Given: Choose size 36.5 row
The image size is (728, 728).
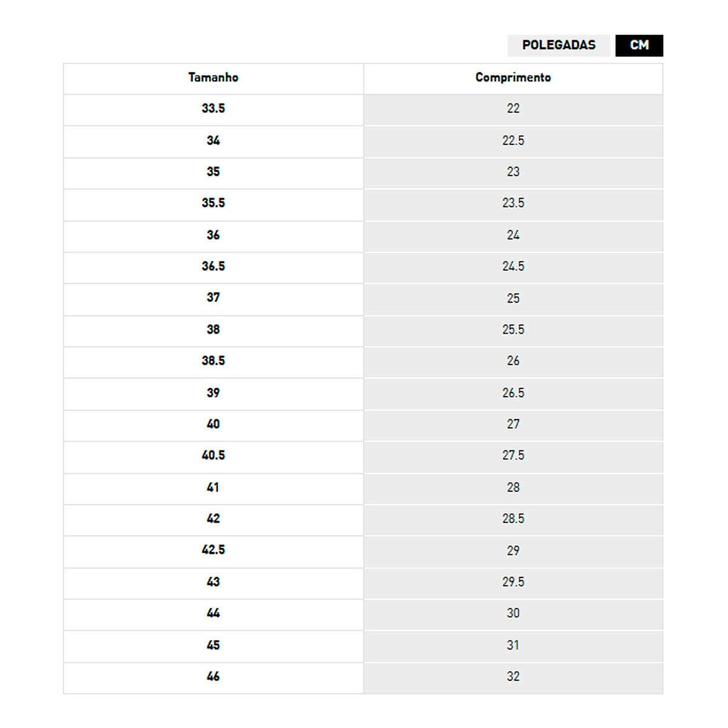Looking at the screenshot, I should click(x=213, y=266).
